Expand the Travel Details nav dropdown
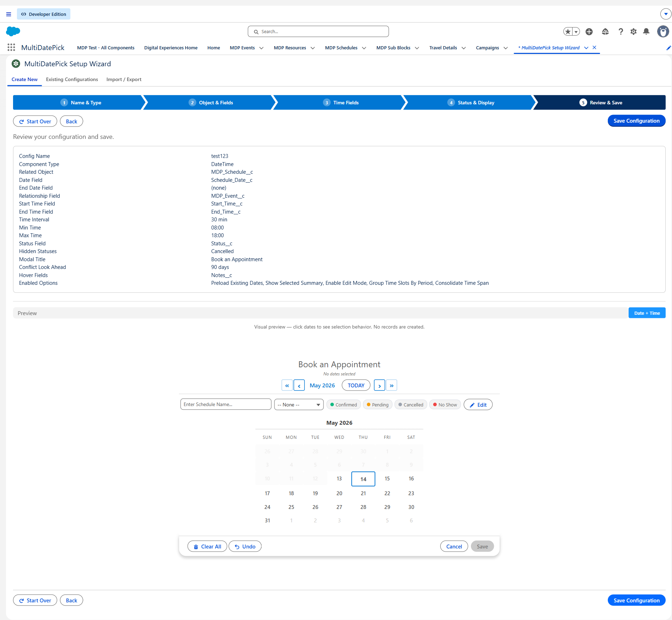The image size is (672, 620). pyautogui.click(x=464, y=48)
